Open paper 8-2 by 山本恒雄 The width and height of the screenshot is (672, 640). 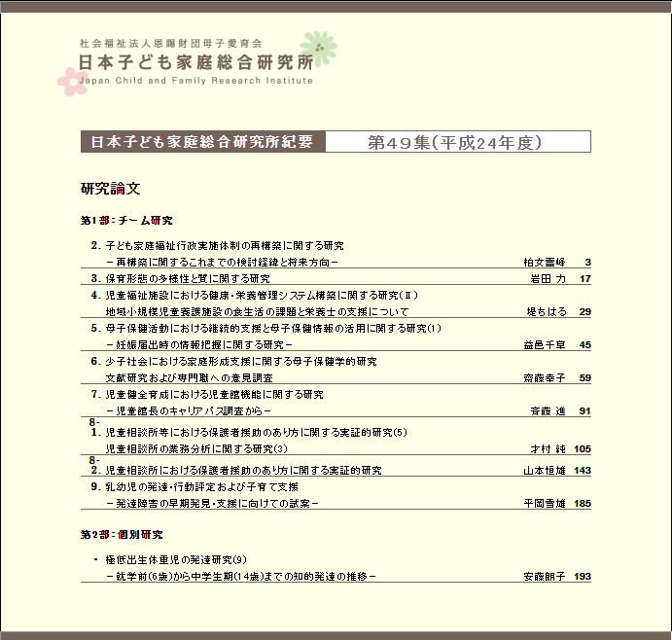(x=242, y=470)
